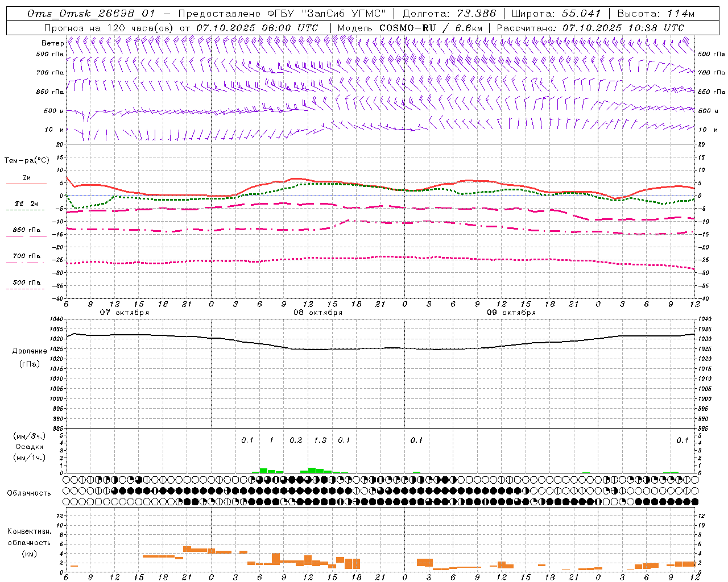Click the 12 label on the left convective cloud height axis
The image size is (728, 582).
click(60, 516)
